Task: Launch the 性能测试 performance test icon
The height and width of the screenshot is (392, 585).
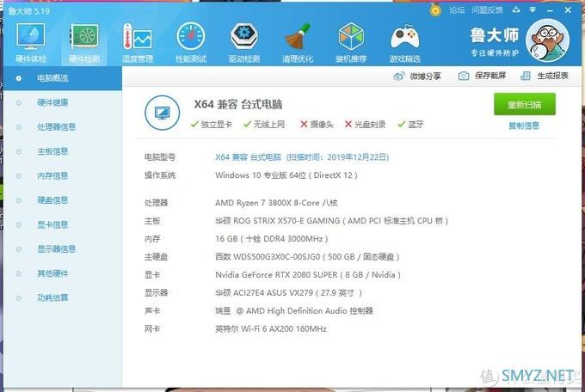Action: click(191, 42)
